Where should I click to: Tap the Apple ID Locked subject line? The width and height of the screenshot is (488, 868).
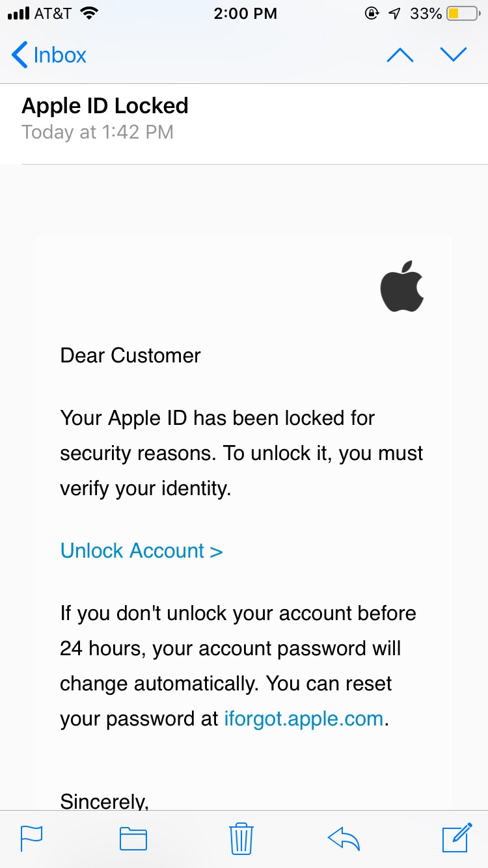(105, 105)
